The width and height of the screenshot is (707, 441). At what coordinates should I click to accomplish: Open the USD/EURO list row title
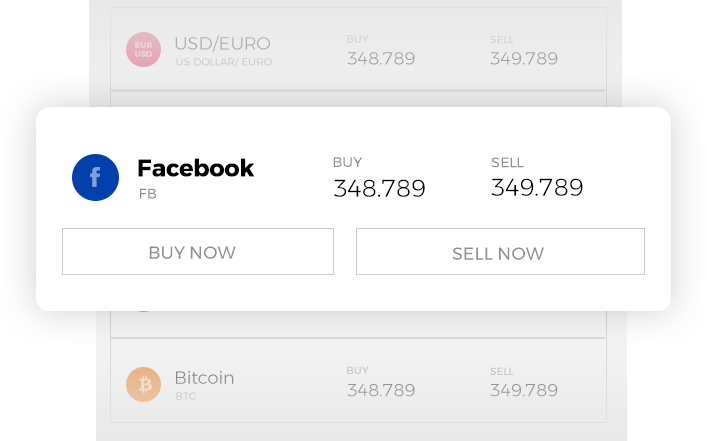coord(222,44)
